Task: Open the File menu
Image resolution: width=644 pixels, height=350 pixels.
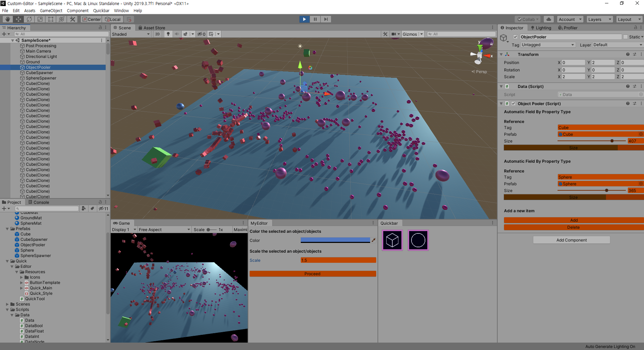Action: (x=5, y=10)
